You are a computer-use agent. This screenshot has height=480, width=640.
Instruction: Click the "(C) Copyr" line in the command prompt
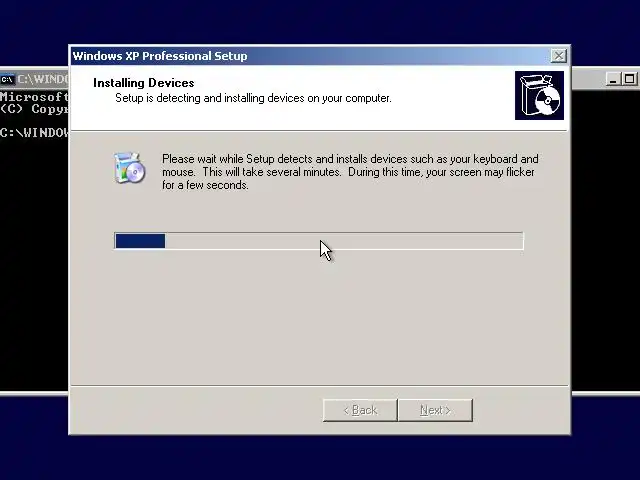coord(34,109)
